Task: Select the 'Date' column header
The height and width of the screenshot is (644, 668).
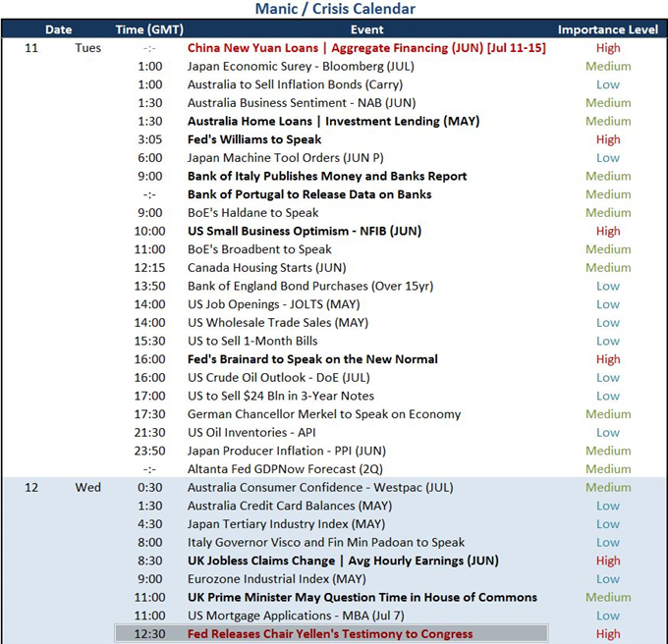Action: pos(58,29)
